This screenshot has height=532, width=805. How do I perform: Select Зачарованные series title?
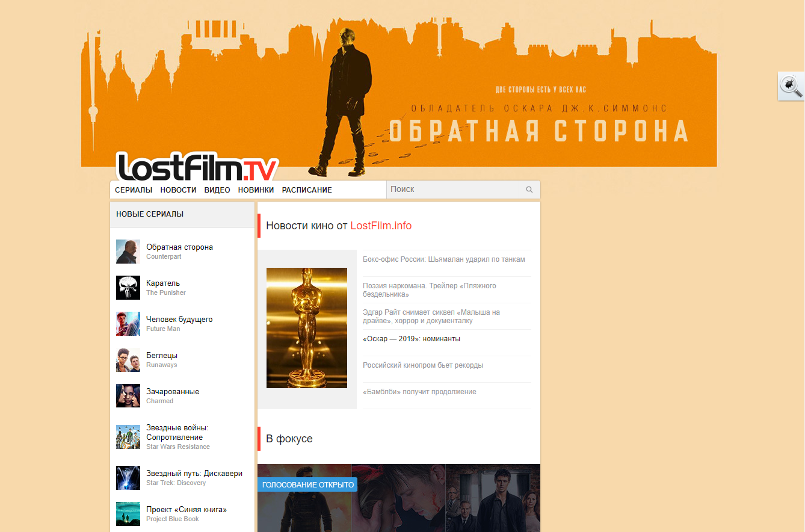(x=173, y=392)
